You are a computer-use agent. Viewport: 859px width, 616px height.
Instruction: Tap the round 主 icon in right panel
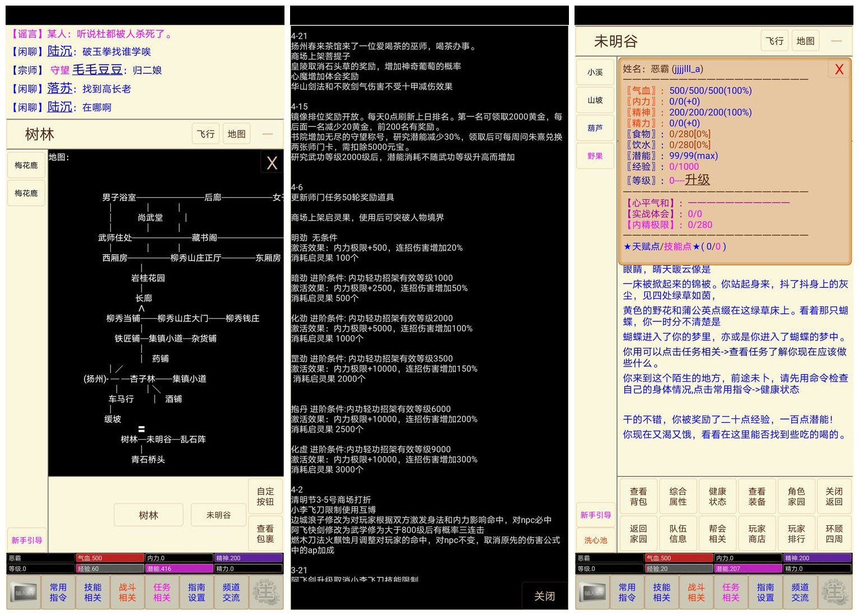pyautogui.click(x=834, y=592)
